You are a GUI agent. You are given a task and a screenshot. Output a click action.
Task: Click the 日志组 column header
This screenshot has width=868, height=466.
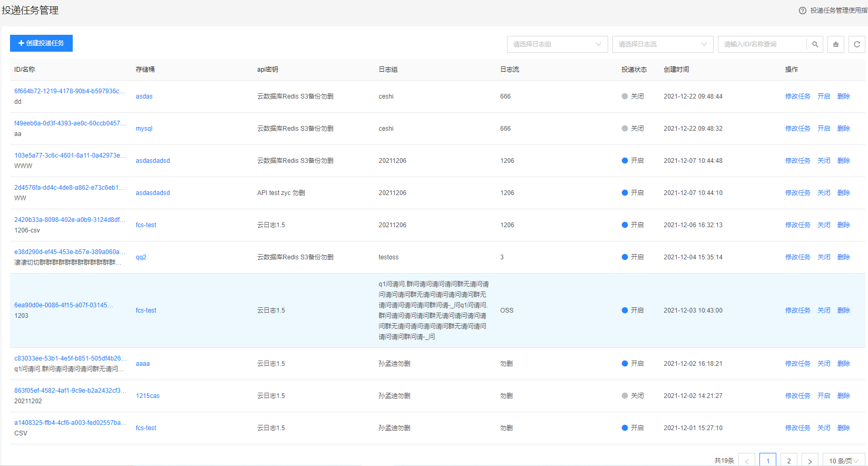point(388,70)
